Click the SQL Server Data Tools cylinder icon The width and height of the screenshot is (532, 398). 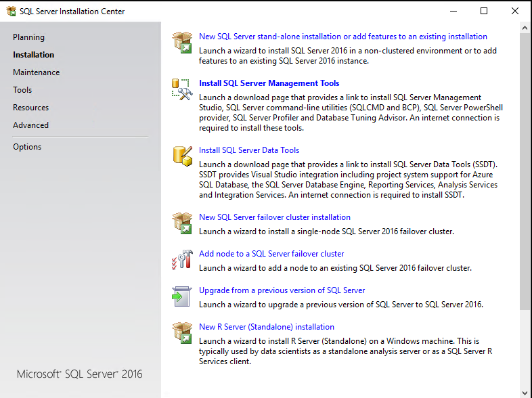click(182, 156)
